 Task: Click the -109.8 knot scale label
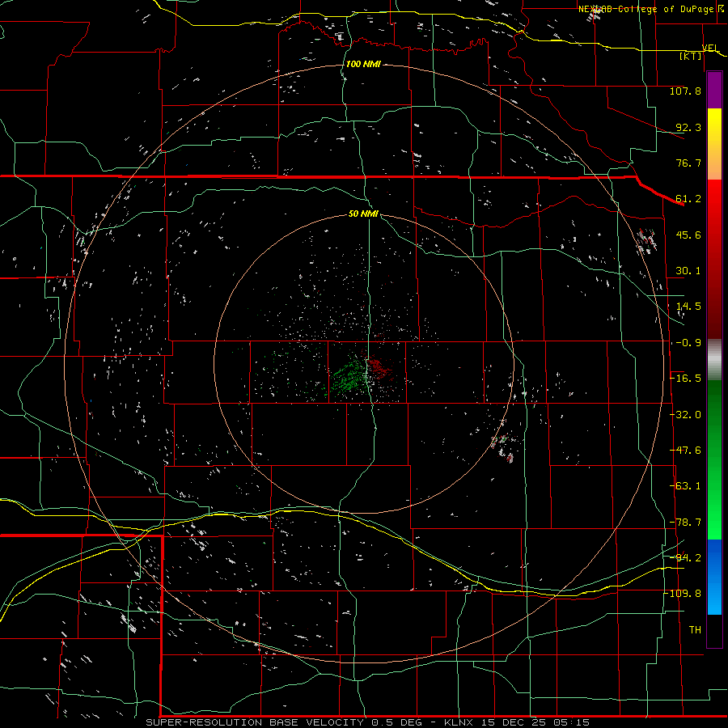[x=685, y=594]
